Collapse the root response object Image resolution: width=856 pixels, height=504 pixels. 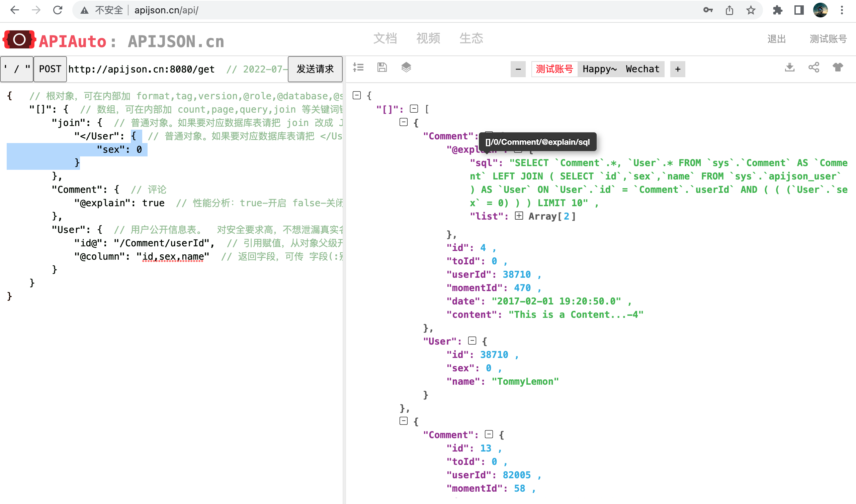tap(357, 96)
